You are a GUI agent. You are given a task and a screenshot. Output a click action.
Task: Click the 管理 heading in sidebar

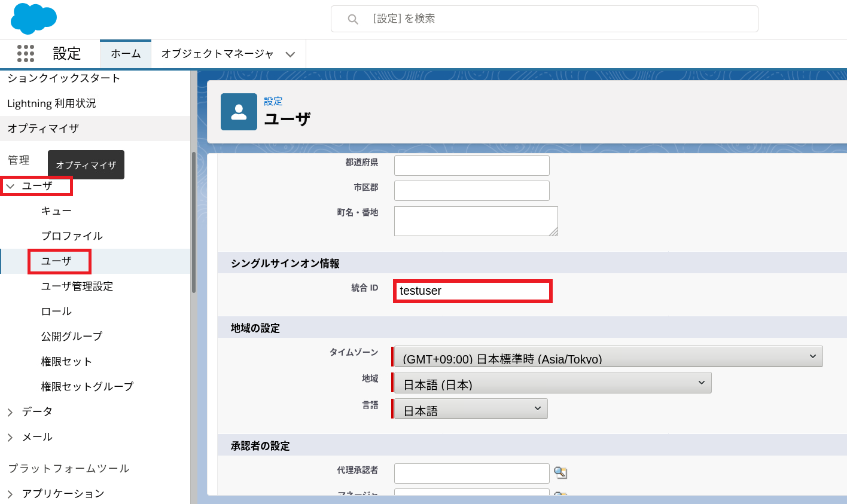(19, 160)
